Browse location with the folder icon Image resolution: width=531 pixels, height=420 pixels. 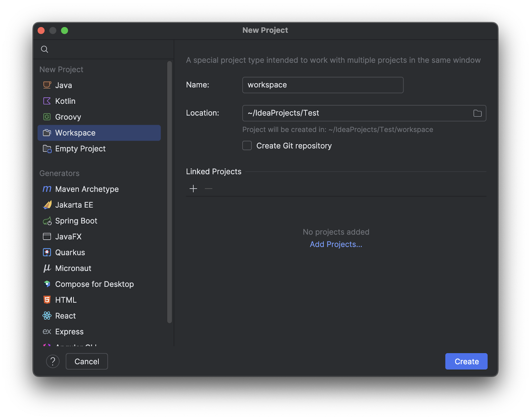[477, 113]
